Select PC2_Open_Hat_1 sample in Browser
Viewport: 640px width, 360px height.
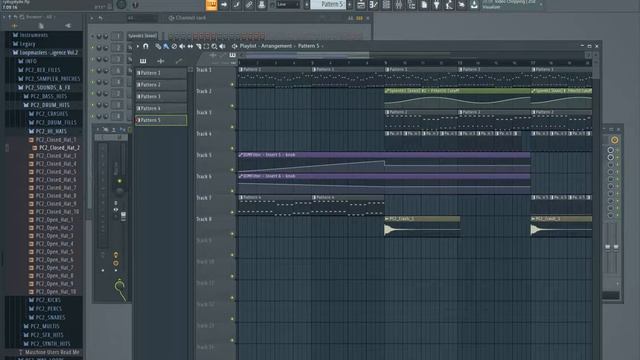click(51, 220)
